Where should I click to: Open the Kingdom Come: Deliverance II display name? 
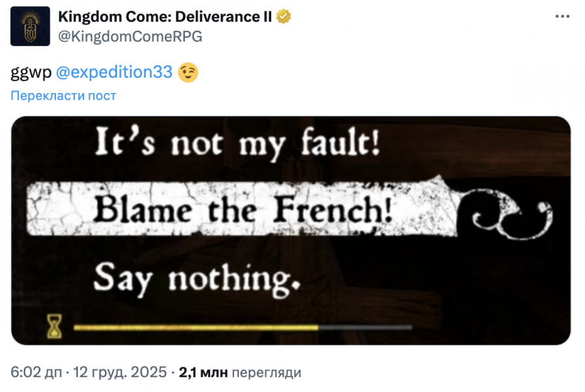(x=165, y=17)
